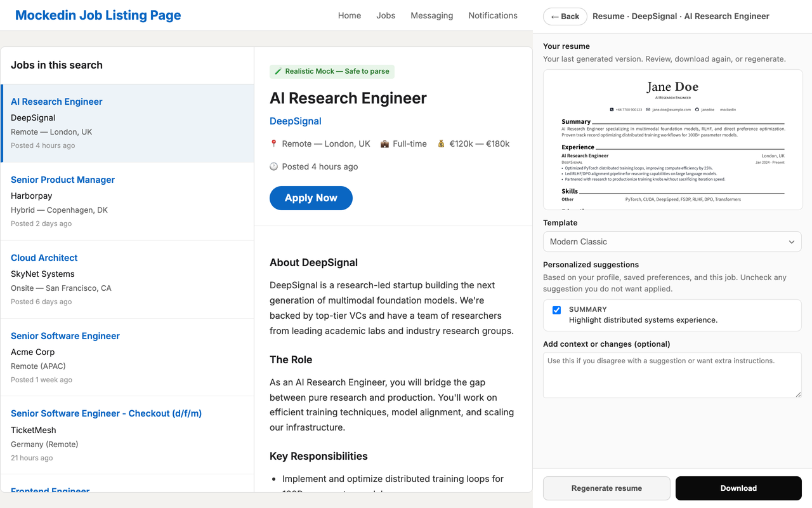Uncheck the Summary suggestion checkbox
Screen dimensions: 812x508
coord(557,311)
